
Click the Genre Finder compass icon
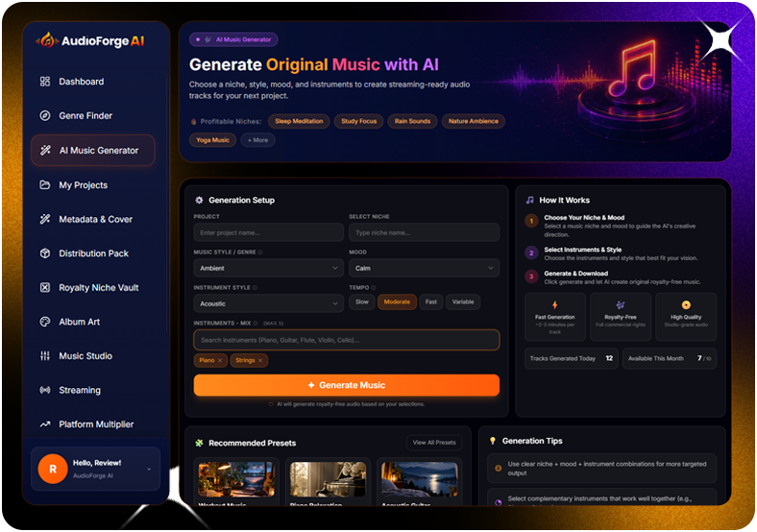coord(45,116)
